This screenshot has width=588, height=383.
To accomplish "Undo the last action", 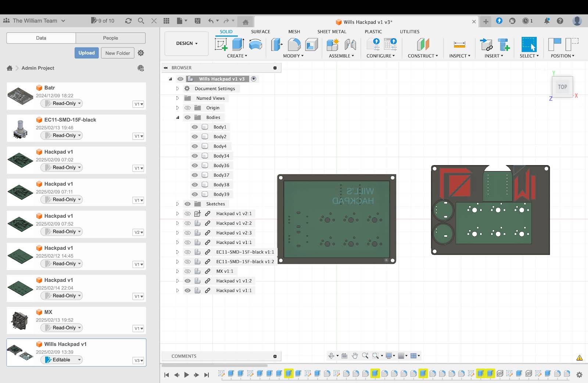I will [x=211, y=21].
